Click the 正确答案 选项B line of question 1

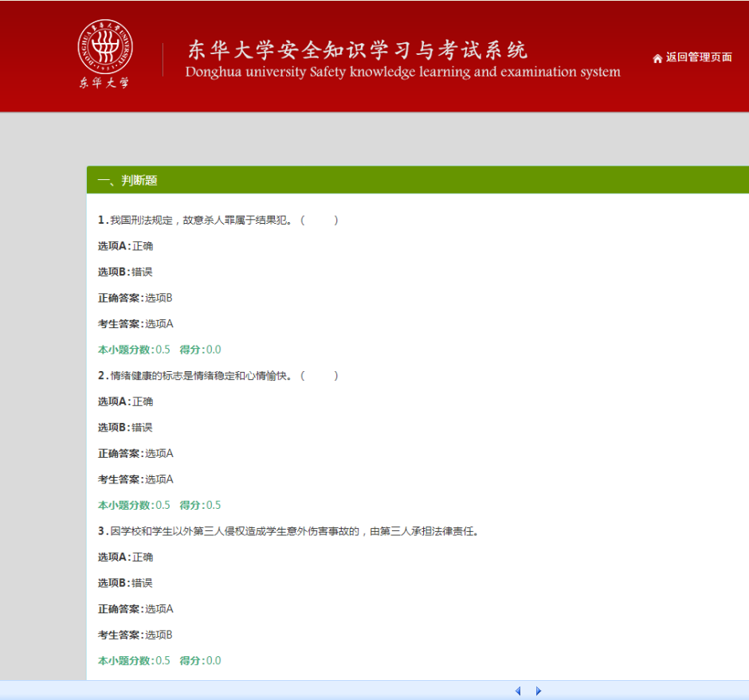(x=135, y=298)
